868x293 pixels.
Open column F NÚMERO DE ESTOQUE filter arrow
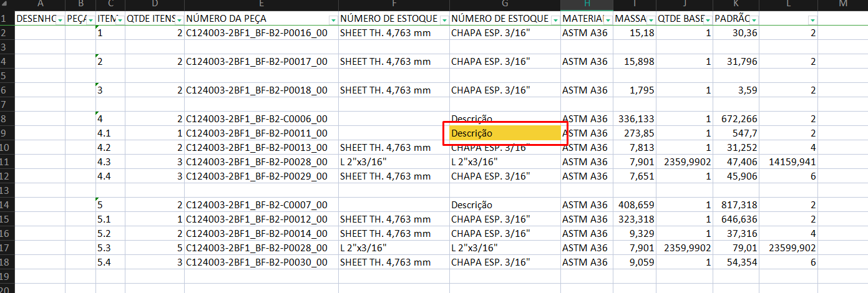pyautogui.click(x=444, y=20)
